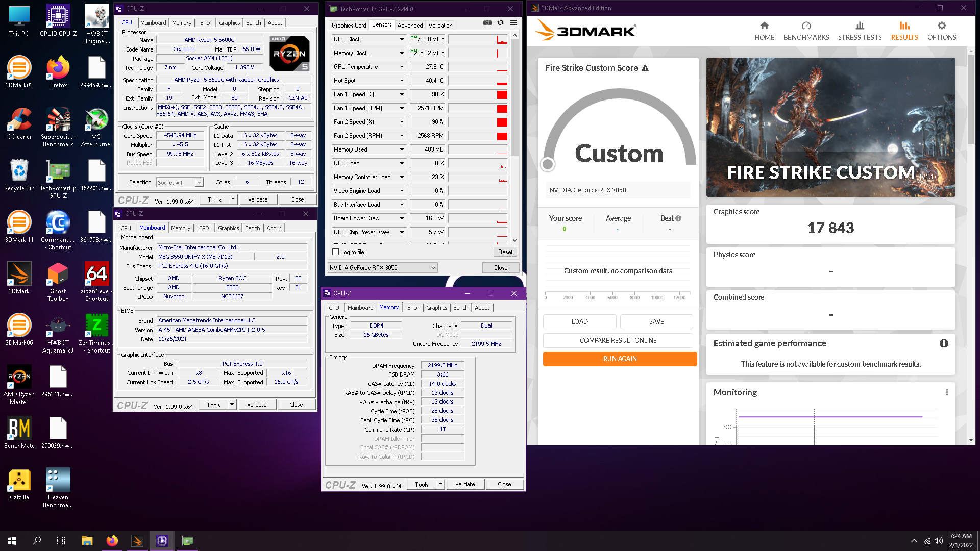The image size is (980, 551).
Task: Open SPD tab in top CPU-Z window
Action: pos(205,23)
